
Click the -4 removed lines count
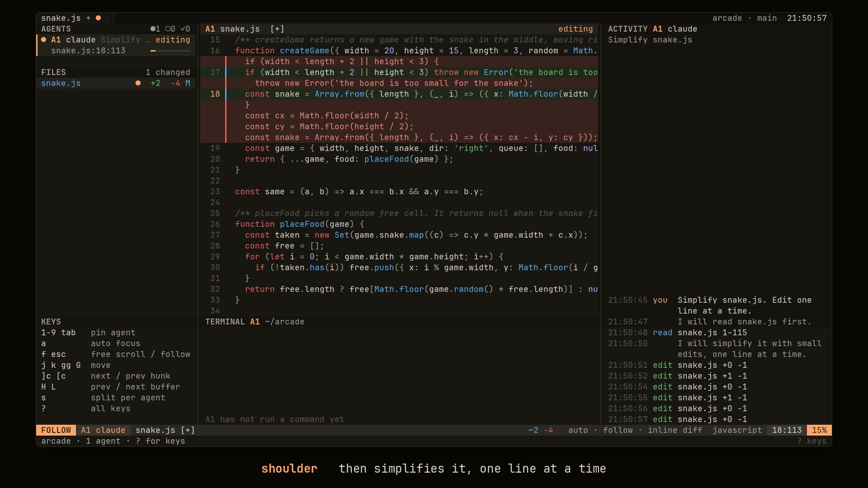coord(175,83)
